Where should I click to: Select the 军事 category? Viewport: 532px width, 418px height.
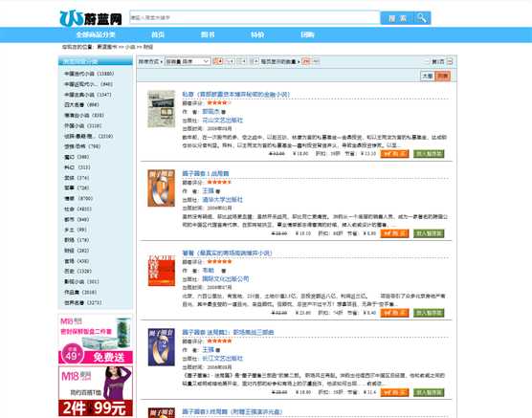click(x=77, y=188)
